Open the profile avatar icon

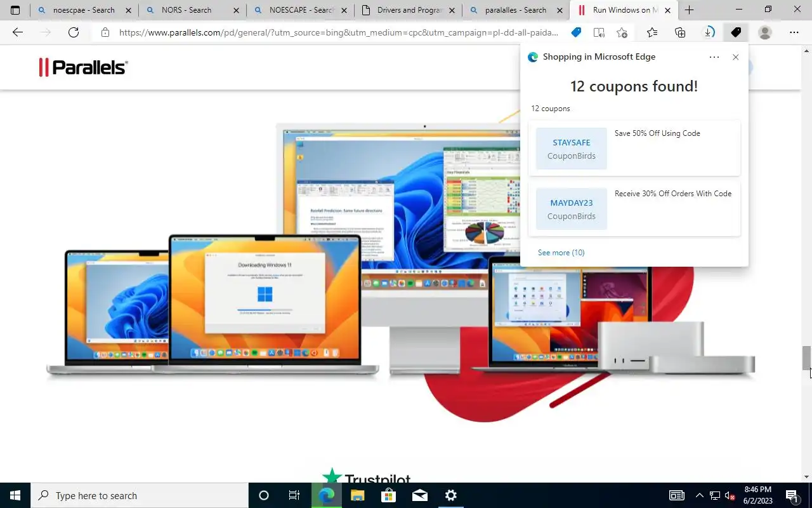tap(765, 32)
